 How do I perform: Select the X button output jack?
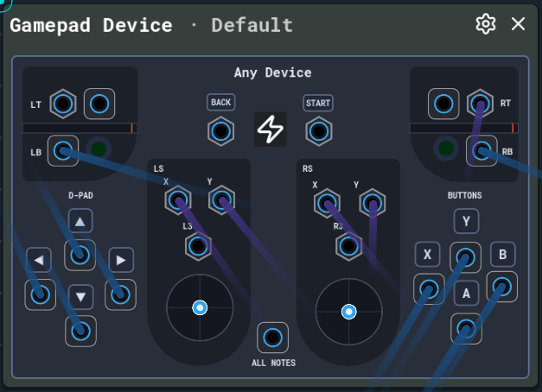[x=429, y=288]
